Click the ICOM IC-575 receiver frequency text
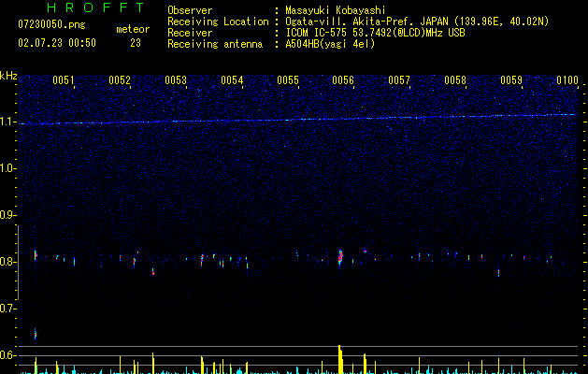 pyautogui.click(x=375, y=33)
